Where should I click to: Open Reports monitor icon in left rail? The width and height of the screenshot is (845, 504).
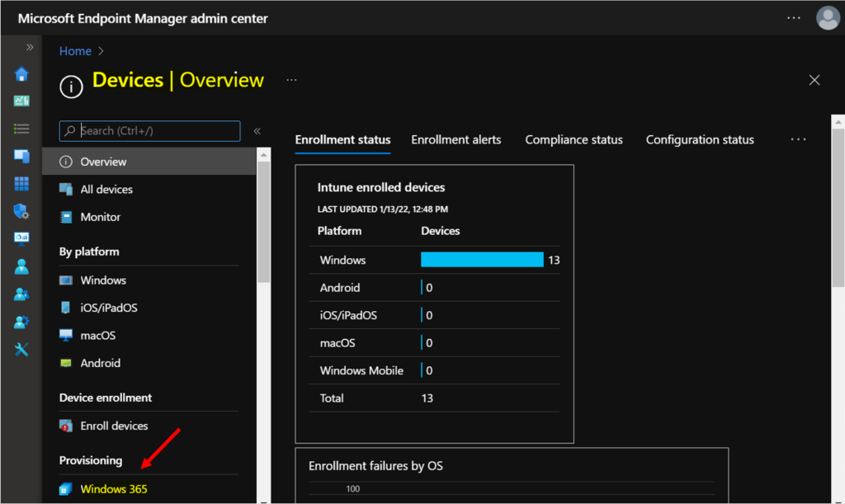[21, 238]
